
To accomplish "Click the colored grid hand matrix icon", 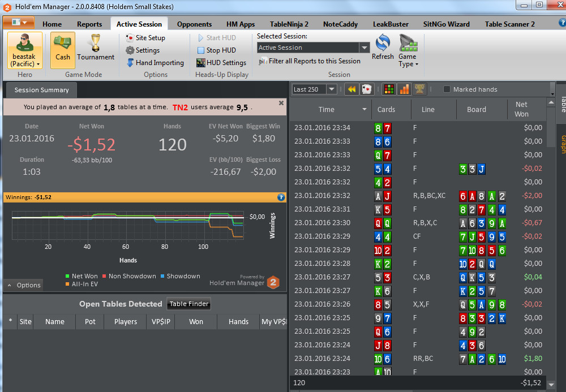I will point(389,89).
